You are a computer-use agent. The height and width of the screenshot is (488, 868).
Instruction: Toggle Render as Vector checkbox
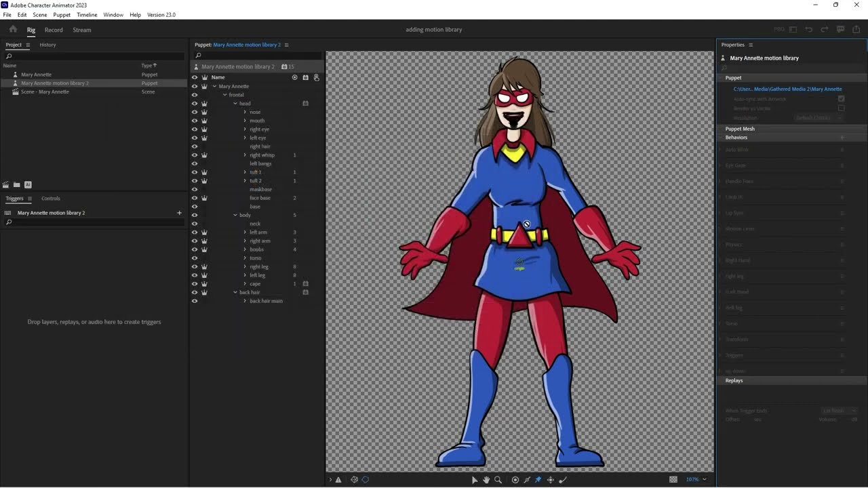pyautogui.click(x=841, y=108)
